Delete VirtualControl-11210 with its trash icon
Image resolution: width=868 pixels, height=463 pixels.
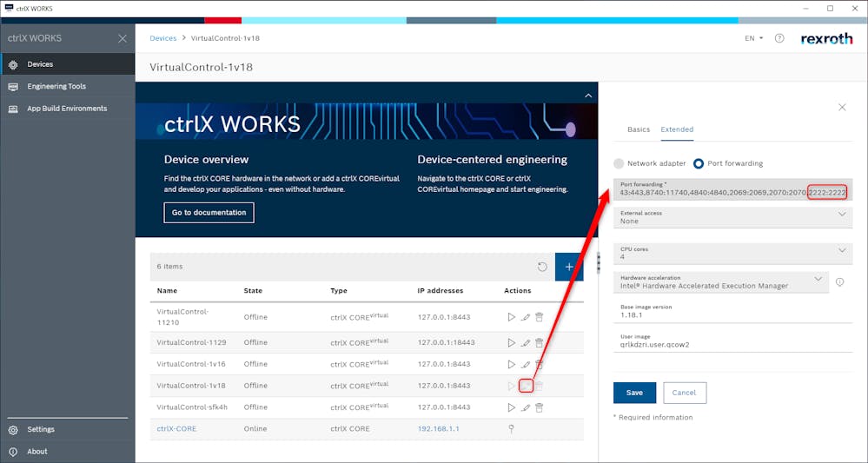click(x=540, y=317)
